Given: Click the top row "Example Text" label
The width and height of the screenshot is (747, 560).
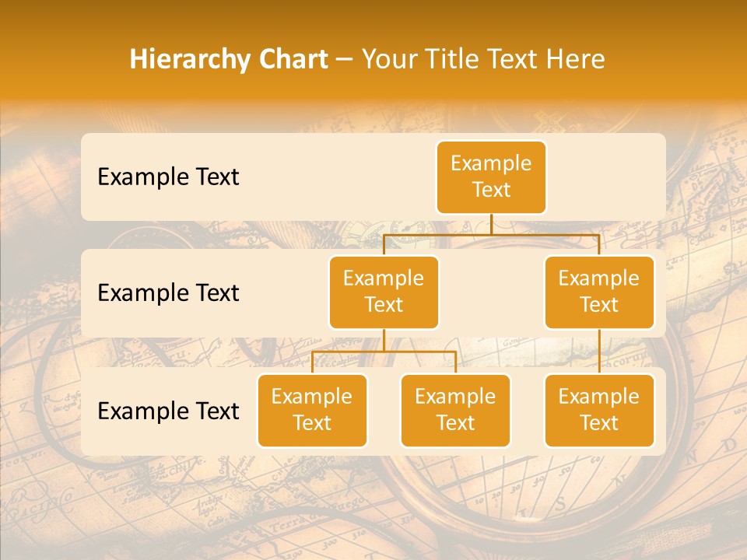Looking at the screenshot, I should point(168,177).
